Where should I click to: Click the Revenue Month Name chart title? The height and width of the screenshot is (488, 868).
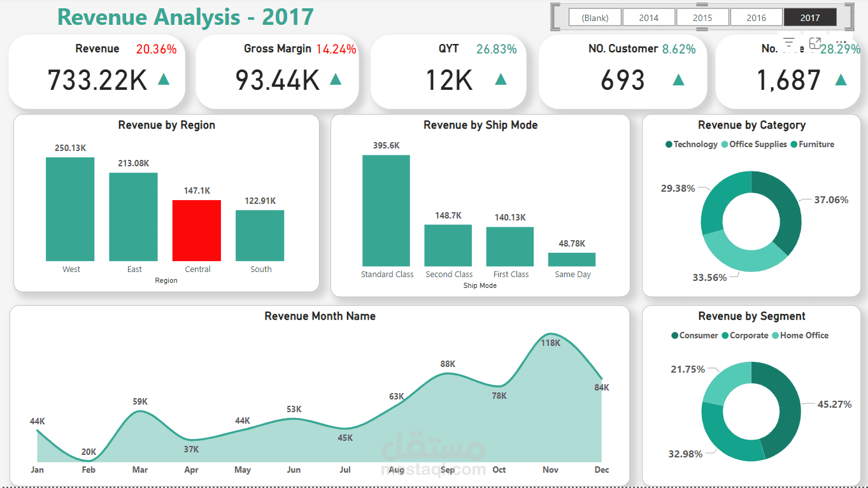320,316
